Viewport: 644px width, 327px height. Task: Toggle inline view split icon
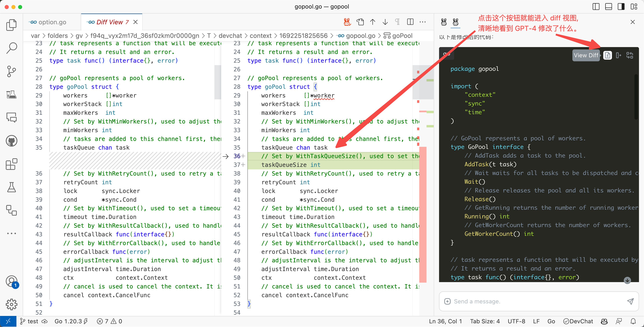point(410,22)
